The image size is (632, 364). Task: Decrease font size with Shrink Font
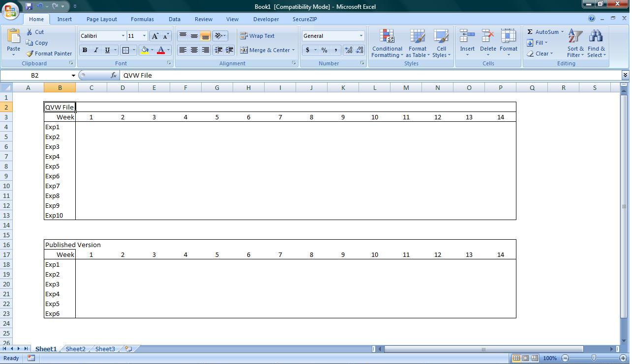click(x=166, y=36)
